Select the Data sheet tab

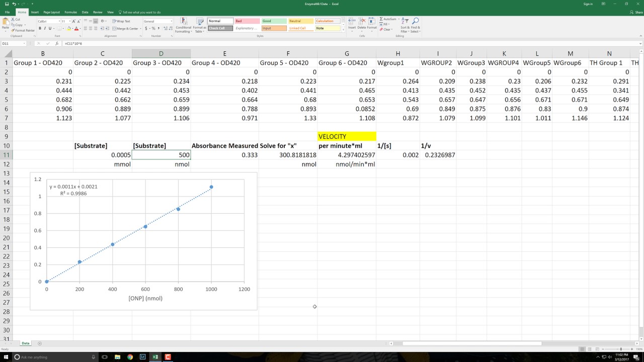coord(26,343)
